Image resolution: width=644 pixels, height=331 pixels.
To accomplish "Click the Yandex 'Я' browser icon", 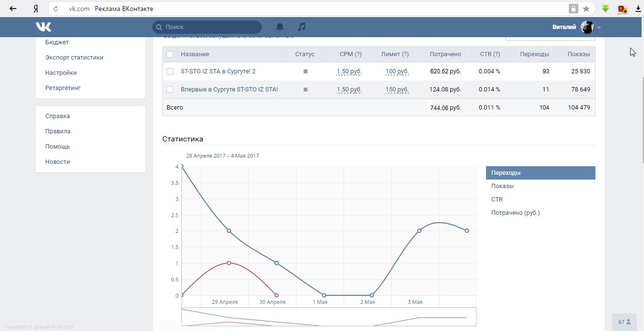I will pos(36,9).
